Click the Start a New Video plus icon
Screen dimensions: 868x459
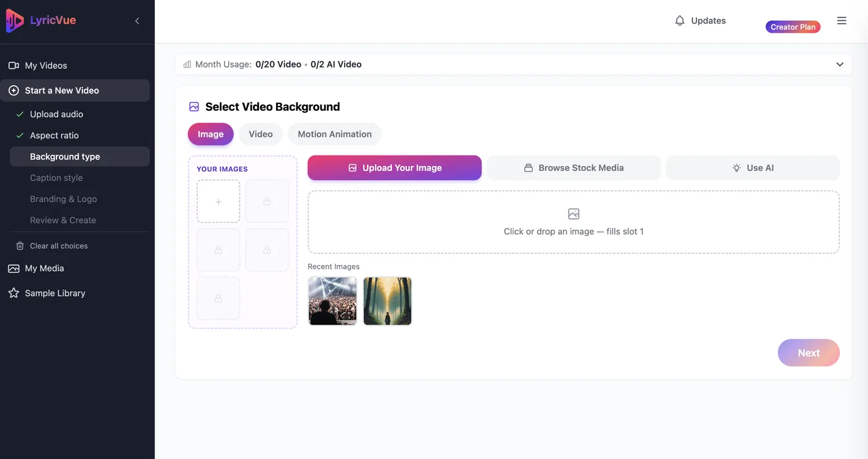click(14, 90)
